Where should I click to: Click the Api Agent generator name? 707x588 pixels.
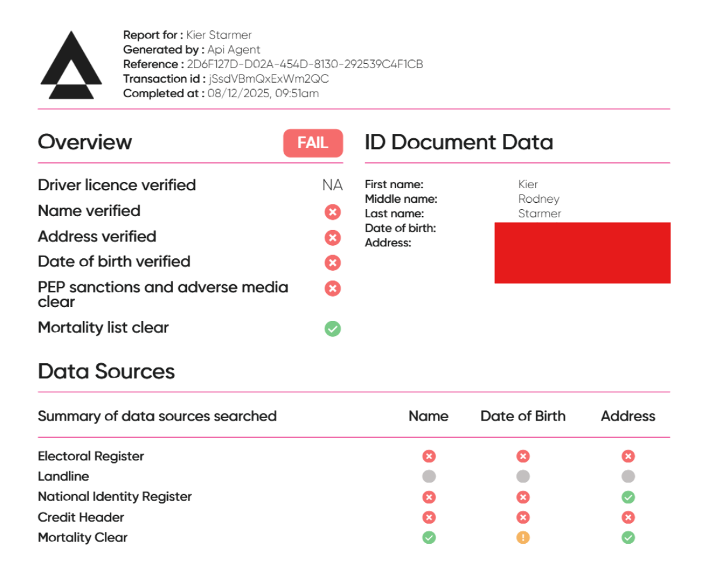[x=234, y=49]
